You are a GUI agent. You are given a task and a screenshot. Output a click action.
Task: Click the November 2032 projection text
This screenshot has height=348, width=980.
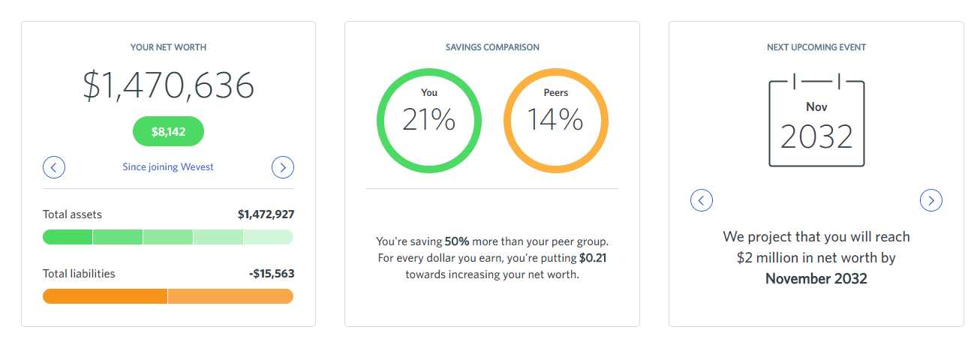(x=816, y=279)
